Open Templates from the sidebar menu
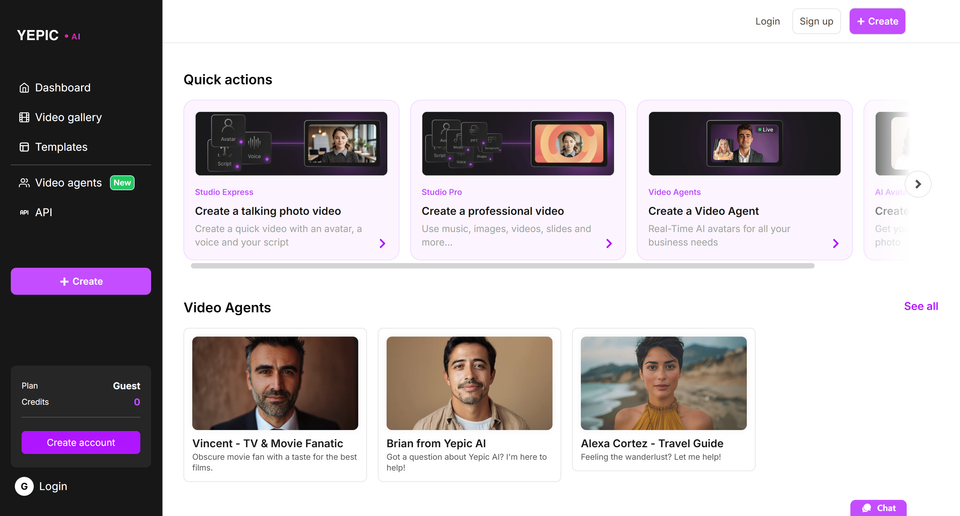Screen dimensions: 960x516 pos(61,147)
